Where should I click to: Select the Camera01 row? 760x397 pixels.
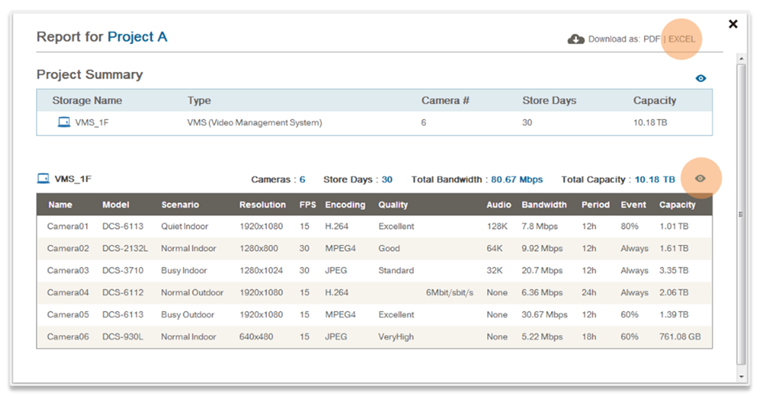pos(374,226)
